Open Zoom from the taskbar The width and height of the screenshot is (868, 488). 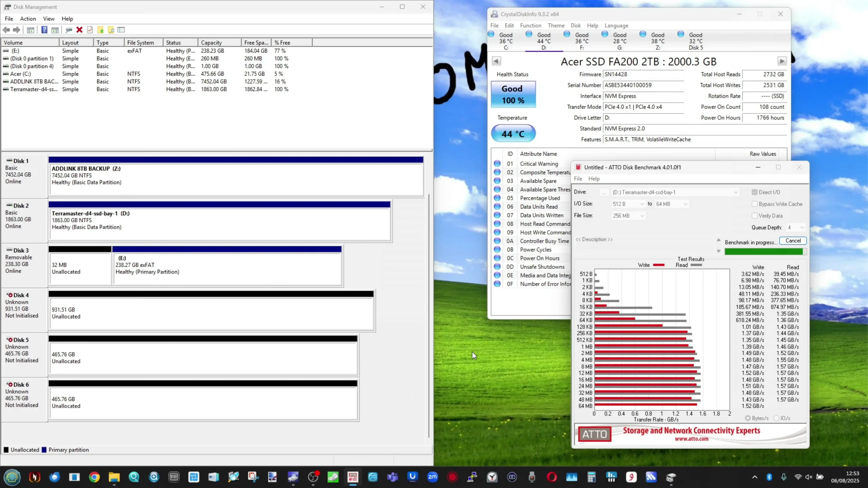pyautogui.click(x=432, y=477)
